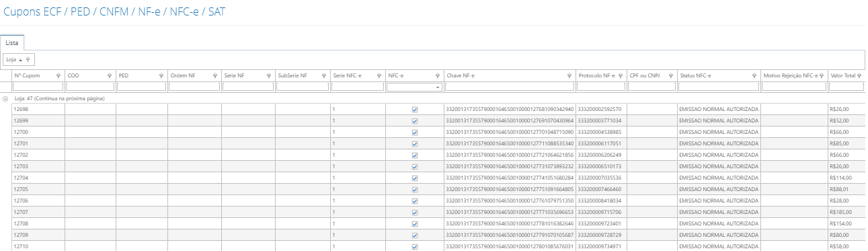Click the value R$88,01
This screenshot has height=251, width=868.
pos(840,190)
